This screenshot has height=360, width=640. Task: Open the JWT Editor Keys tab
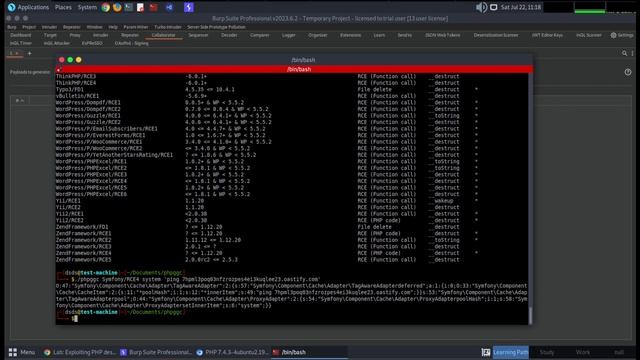point(547,35)
